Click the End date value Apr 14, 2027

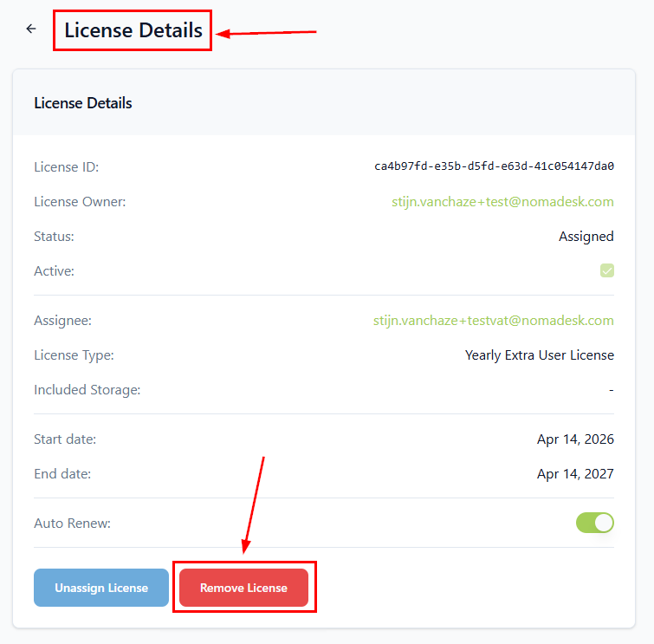coord(575,474)
